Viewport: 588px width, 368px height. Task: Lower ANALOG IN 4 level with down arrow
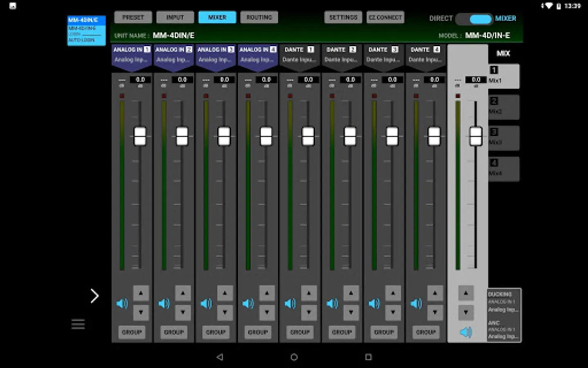pyautogui.click(x=267, y=312)
